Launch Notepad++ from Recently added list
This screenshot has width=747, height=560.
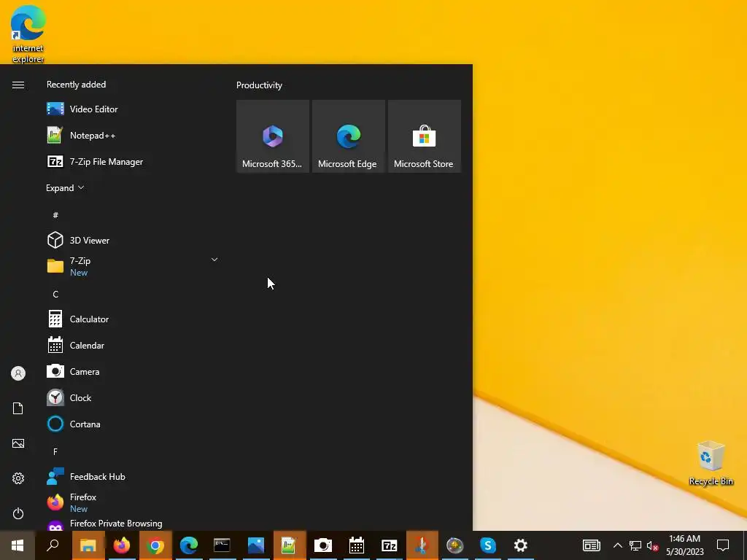132,135
